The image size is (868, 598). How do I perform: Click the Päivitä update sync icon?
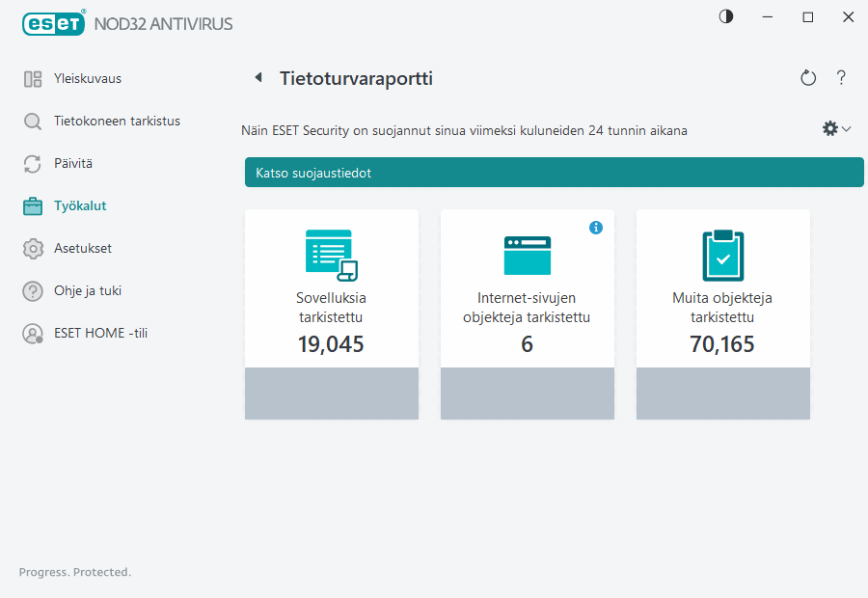[x=33, y=163]
